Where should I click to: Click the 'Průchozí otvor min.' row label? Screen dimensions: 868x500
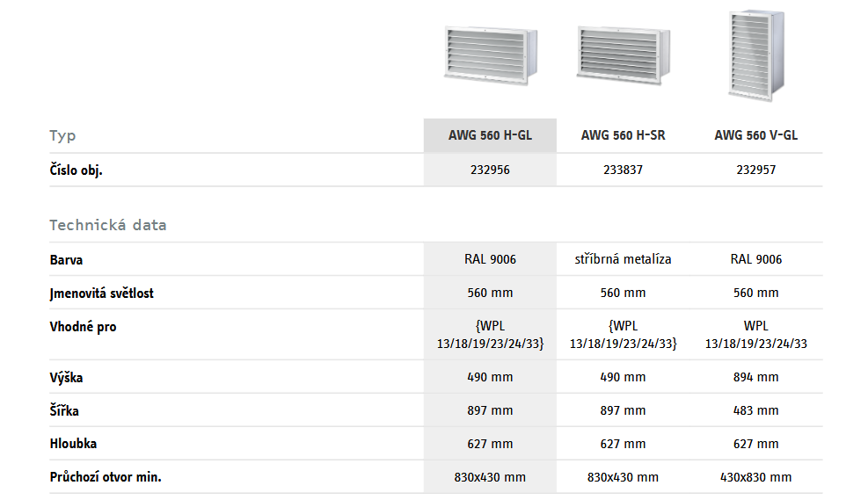pos(106,477)
